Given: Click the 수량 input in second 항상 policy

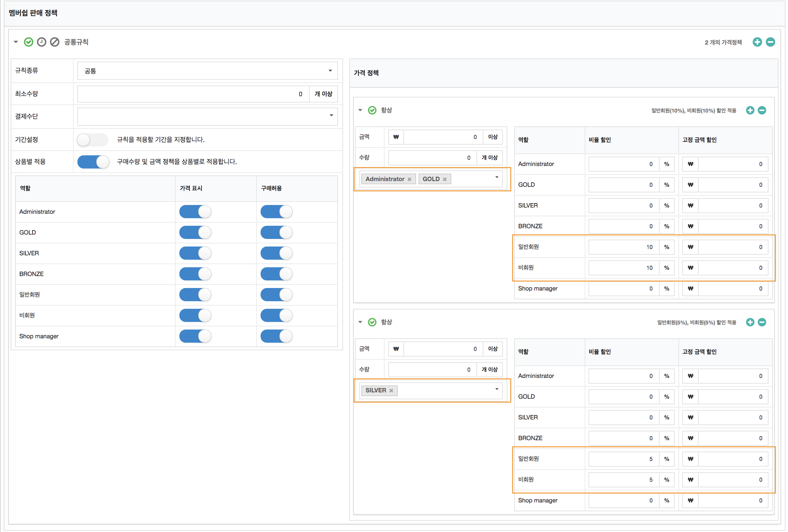Looking at the screenshot, I should pyautogui.click(x=433, y=369).
